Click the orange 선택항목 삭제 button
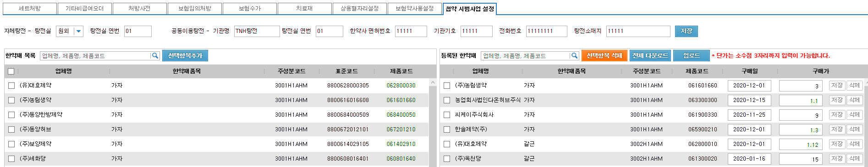The width and height of the screenshot is (868, 167). click(x=604, y=56)
